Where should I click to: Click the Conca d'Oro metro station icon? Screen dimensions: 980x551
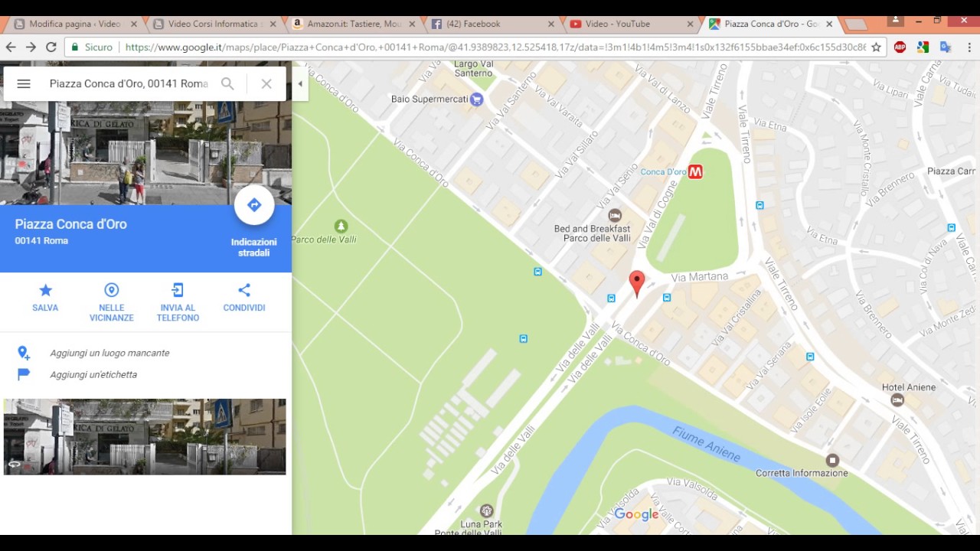click(x=695, y=172)
